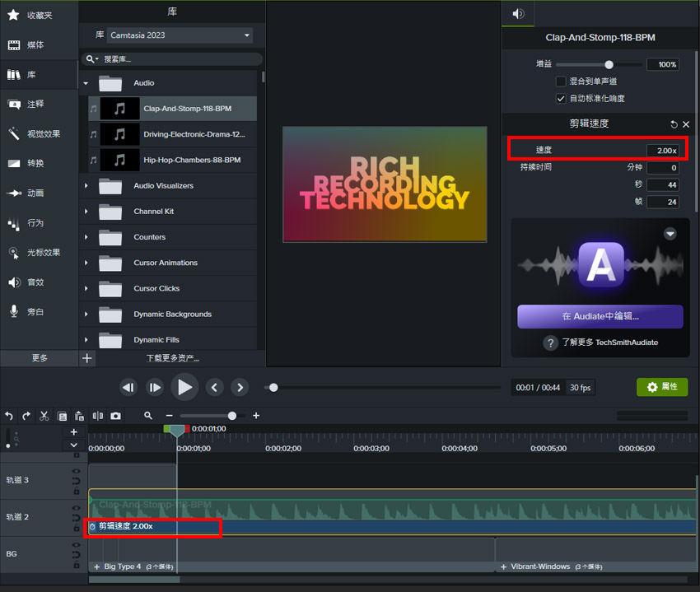700x592 pixels.
Task: Open the audio properties speaker tab
Action: click(x=518, y=14)
